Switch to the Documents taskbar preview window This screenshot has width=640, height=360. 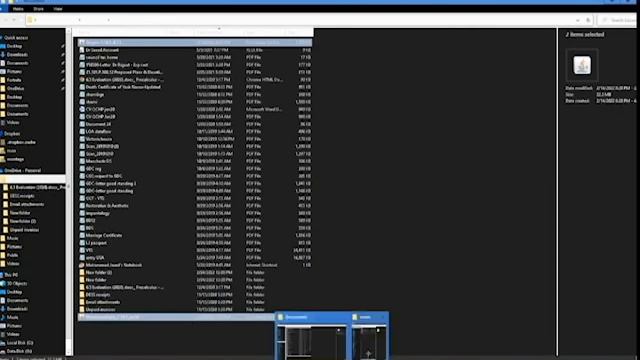pos(312,337)
